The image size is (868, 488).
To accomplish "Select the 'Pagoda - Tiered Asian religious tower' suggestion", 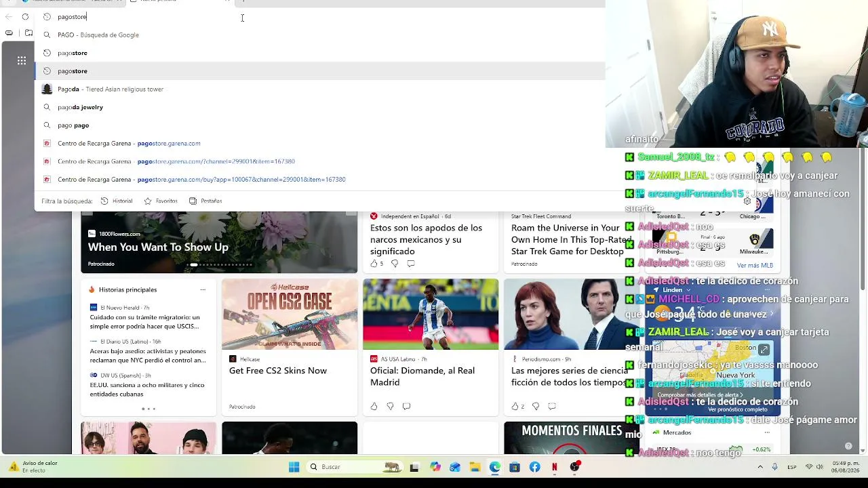I will click(x=319, y=89).
